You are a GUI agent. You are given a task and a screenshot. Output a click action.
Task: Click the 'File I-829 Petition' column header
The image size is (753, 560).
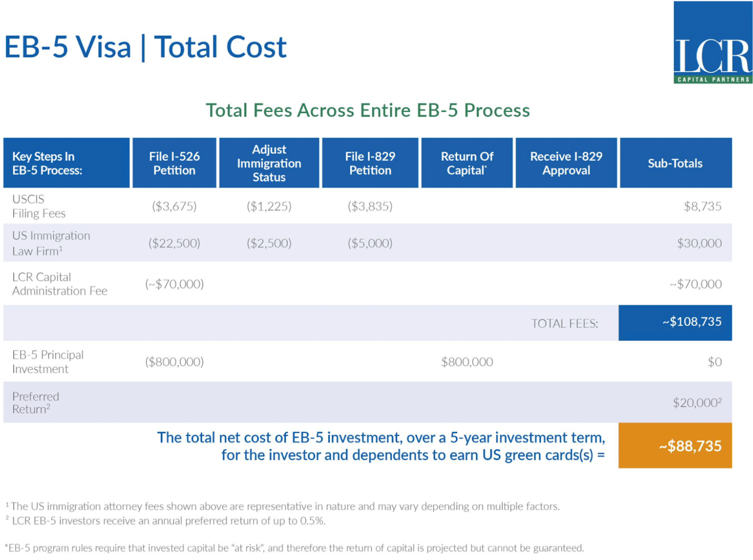(x=370, y=163)
